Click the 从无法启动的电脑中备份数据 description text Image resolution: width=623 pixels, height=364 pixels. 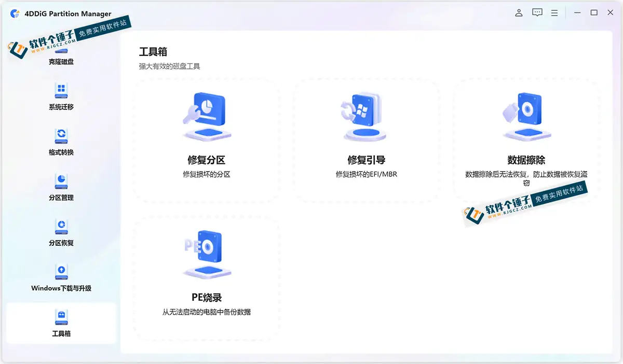click(x=207, y=312)
